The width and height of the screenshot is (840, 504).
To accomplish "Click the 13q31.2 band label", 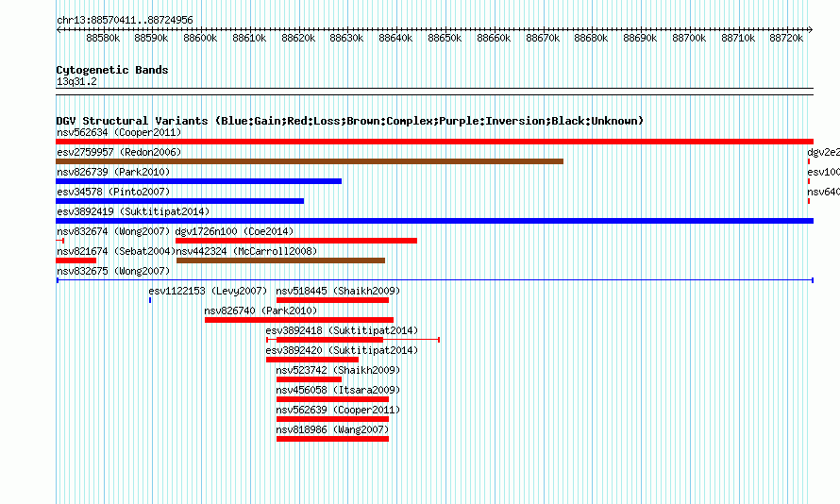I will point(76,82).
